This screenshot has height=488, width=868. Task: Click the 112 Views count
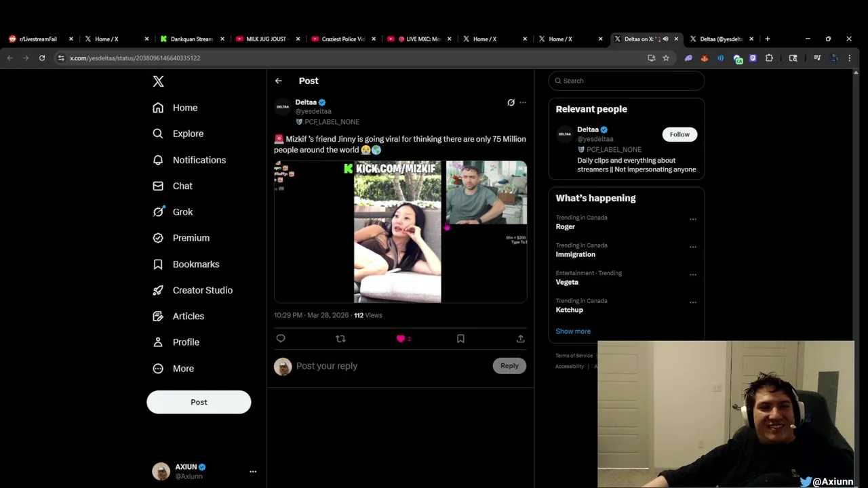[x=368, y=315]
